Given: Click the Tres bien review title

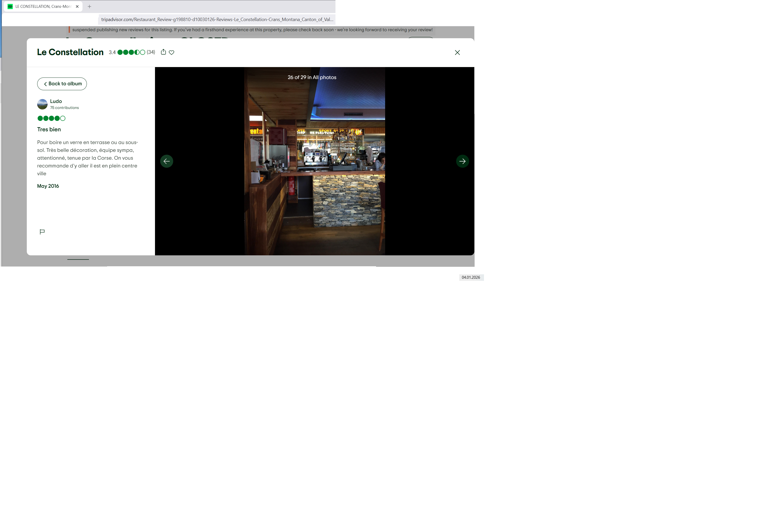Looking at the screenshot, I should (x=49, y=129).
